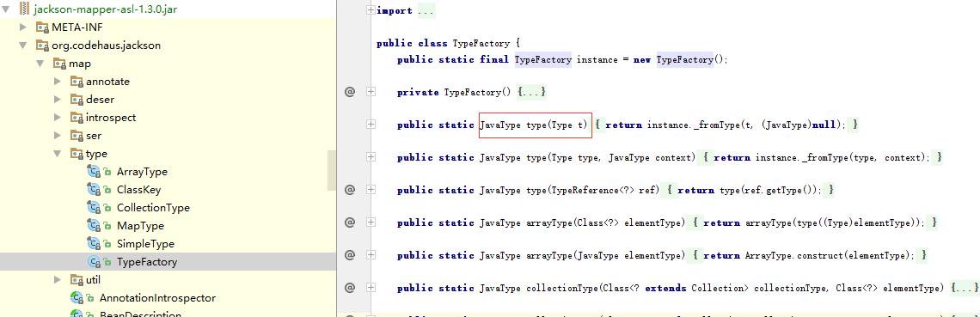Toggle fold of type(Type type, JavaType context)
980x317 pixels.
[x=371, y=157]
